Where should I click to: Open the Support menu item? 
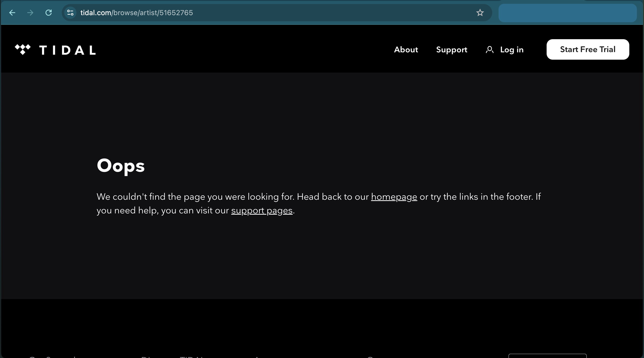452,50
